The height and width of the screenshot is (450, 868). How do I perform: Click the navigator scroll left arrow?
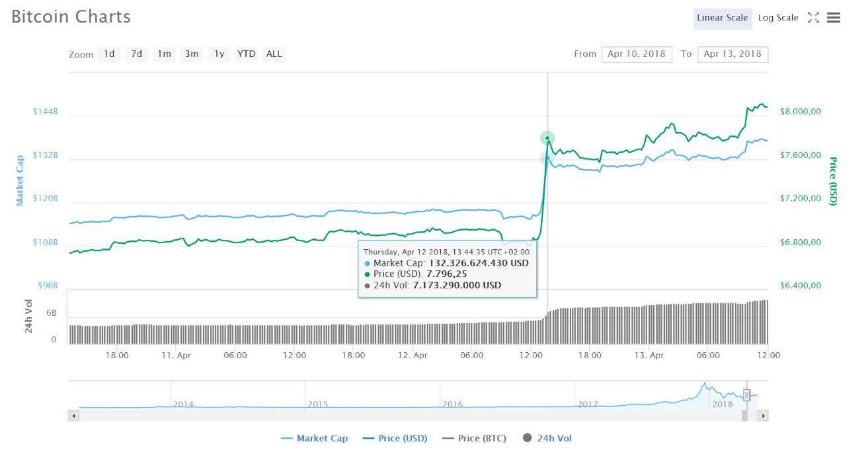73,416
